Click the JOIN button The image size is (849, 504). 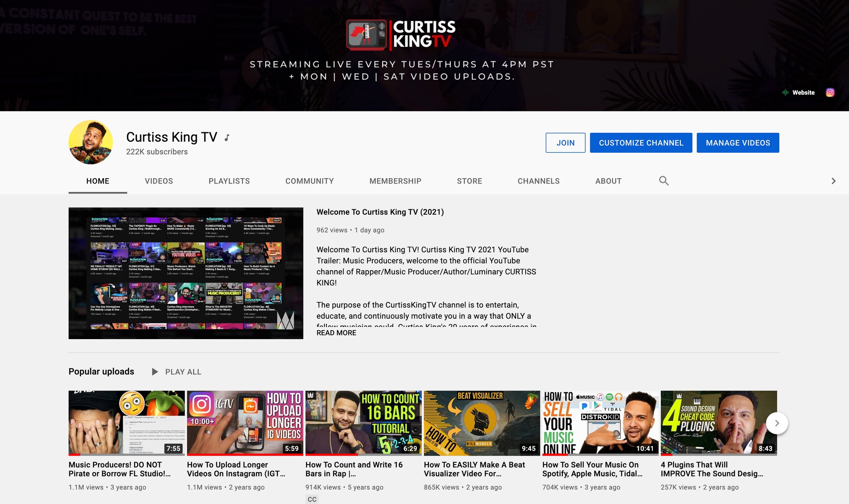click(x=565, y=143)
